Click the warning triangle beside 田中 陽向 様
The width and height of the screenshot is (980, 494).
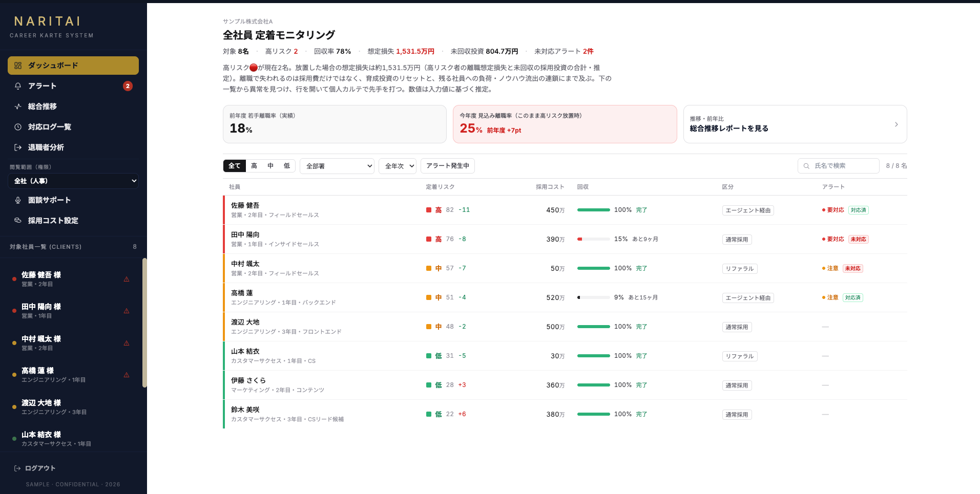tap(127, 311)
